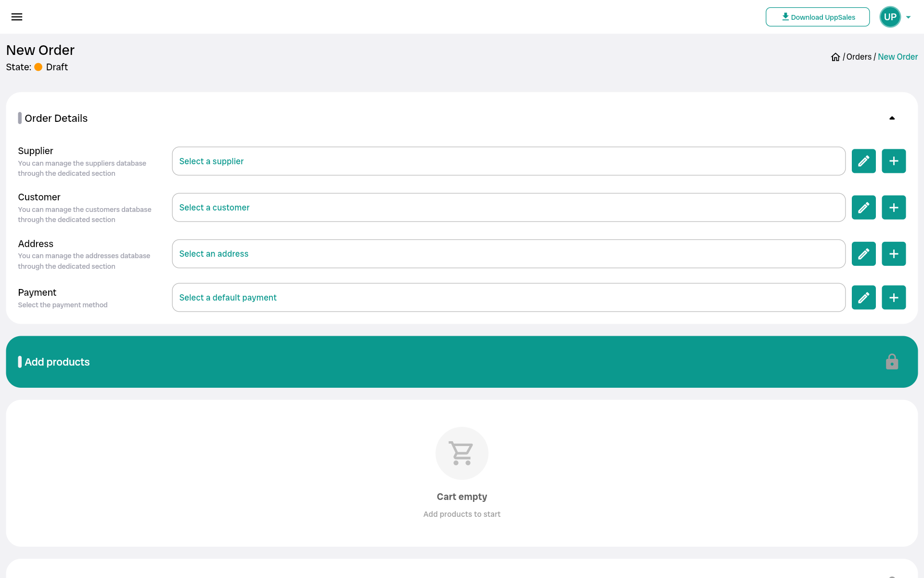
Task: Open the Select a supplier dropdown
Action: click(508, 161)
